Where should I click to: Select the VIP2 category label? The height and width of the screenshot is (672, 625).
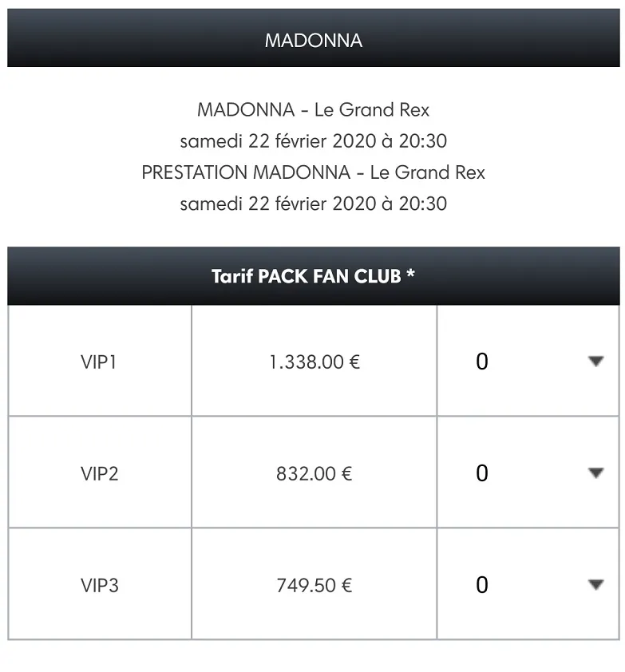tap(99, 473)
